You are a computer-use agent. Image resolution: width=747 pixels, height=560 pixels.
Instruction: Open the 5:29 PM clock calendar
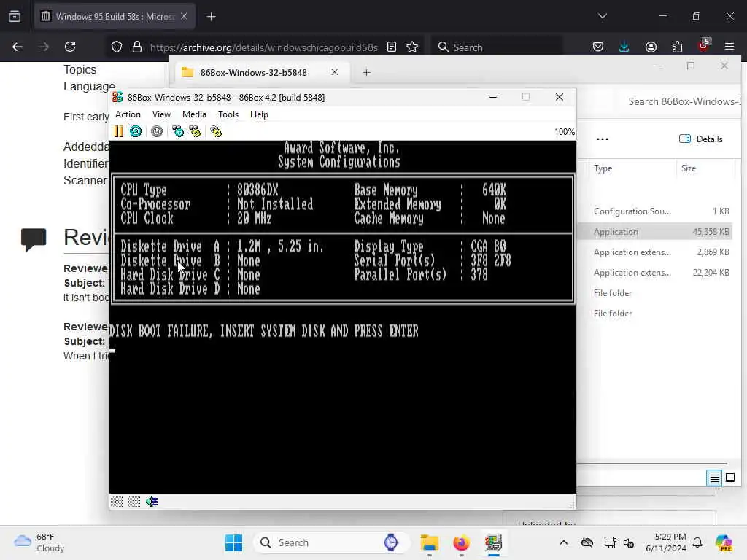665,542
